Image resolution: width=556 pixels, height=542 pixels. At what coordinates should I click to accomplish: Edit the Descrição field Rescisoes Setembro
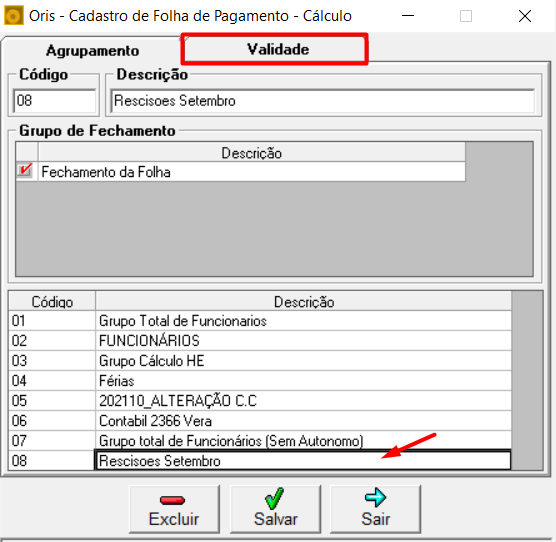pyautogui.click(x=322, y=101)
